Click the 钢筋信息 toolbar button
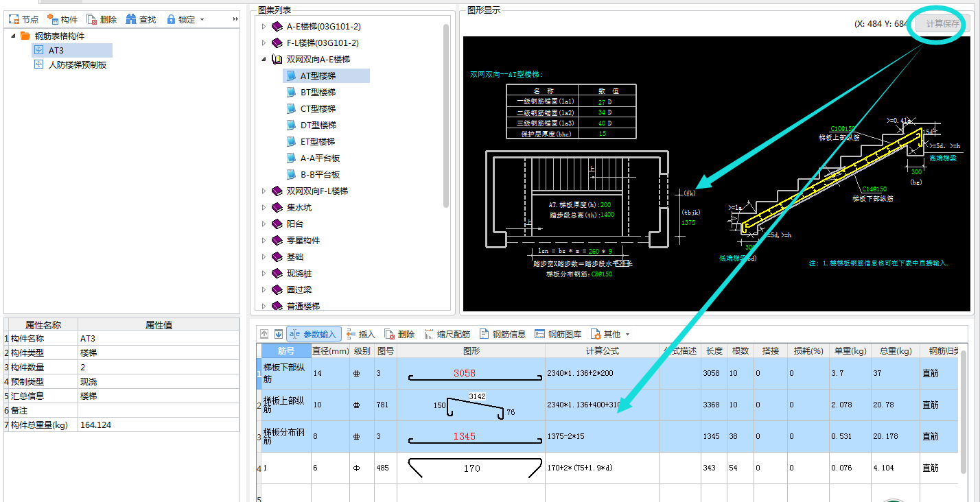 (x=502, y=334)
